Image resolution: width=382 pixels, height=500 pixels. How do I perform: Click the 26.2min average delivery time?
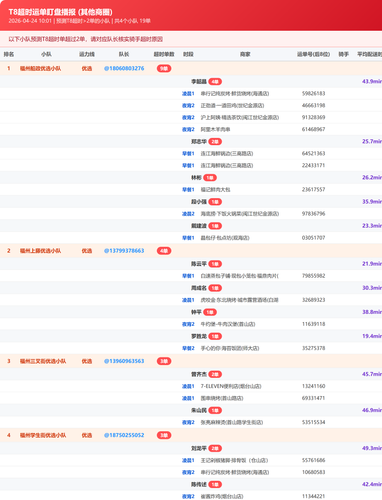coord(372,177)
